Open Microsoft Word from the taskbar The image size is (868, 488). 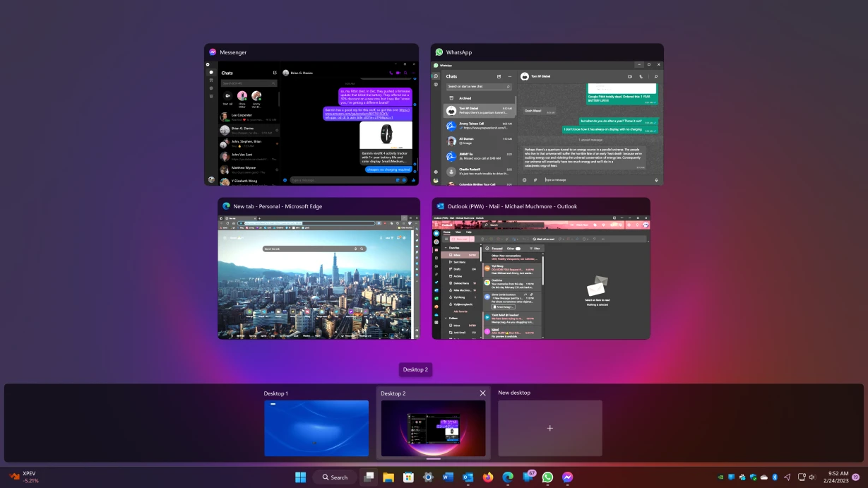click(x=448, y=477)
